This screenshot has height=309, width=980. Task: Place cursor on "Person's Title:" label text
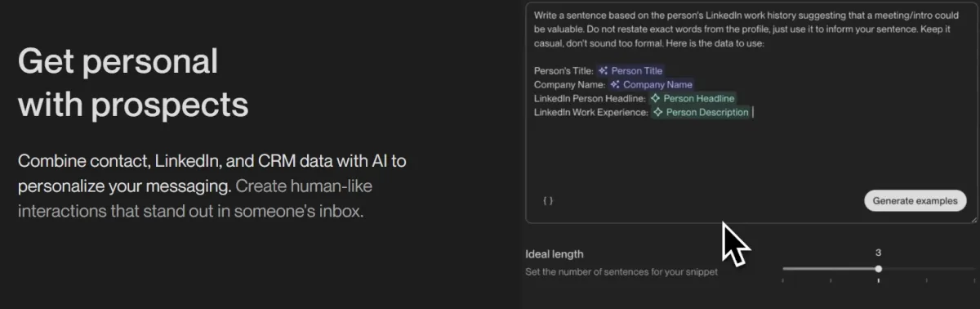point(563,71)
